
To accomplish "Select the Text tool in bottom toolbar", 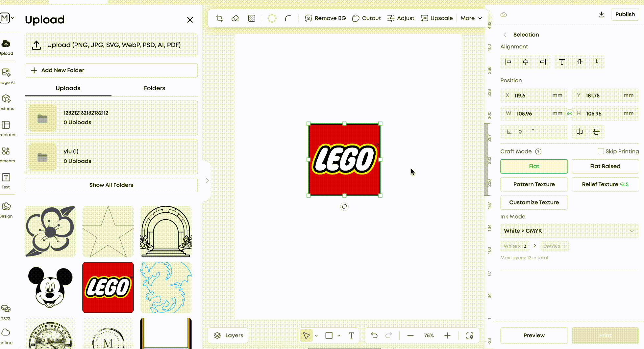I will (x=351, y=336).
